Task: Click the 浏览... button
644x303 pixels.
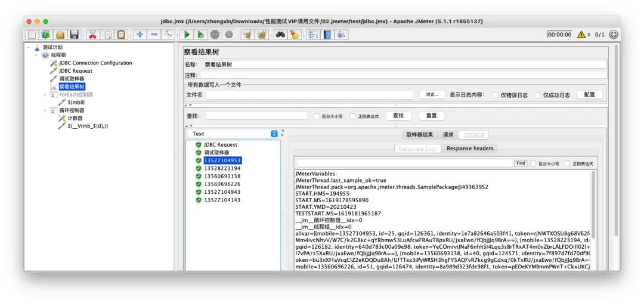Action: click(432, 95)
